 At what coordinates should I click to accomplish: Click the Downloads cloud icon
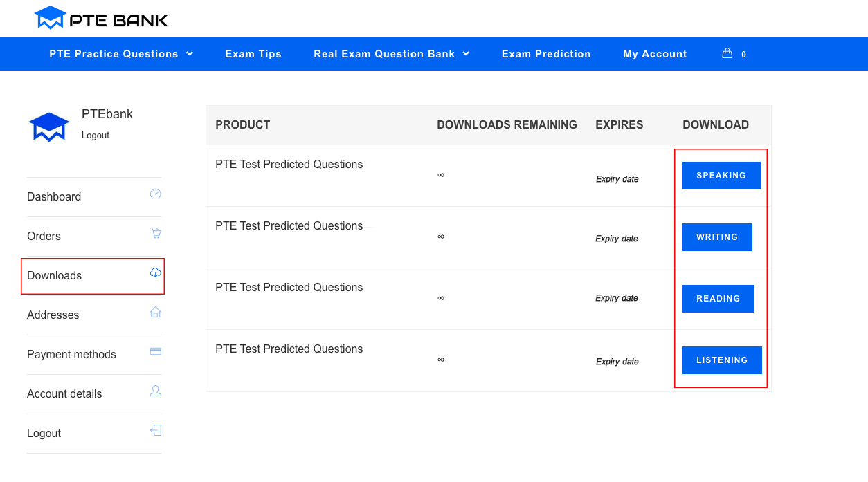coord(156,272)
